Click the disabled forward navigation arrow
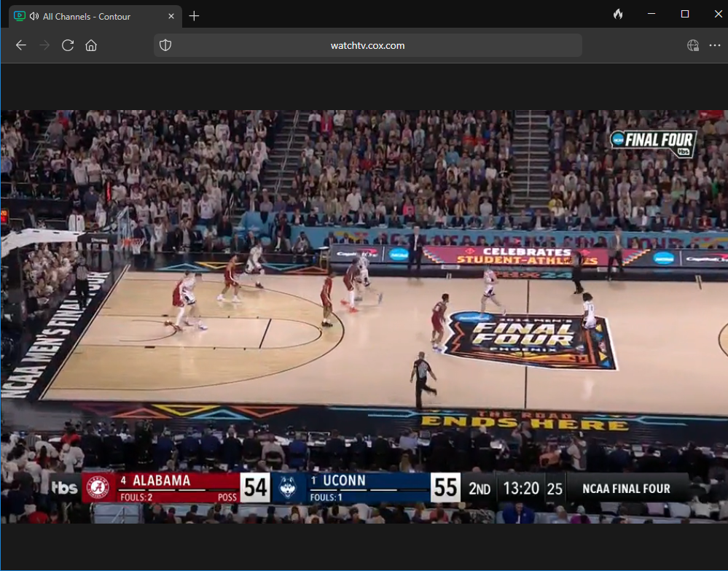Viewport: 728px width, 571px height. pyautogui.click(x=44, y=45)
